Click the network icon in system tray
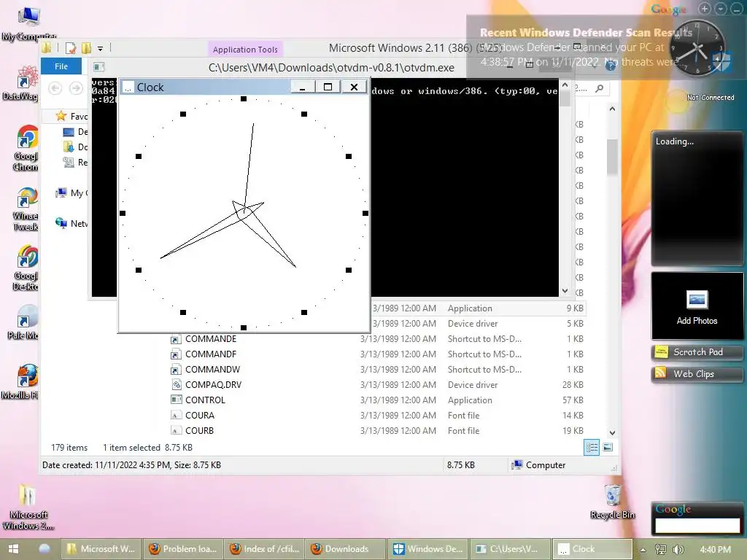747x560 pixels. [661, 550]
